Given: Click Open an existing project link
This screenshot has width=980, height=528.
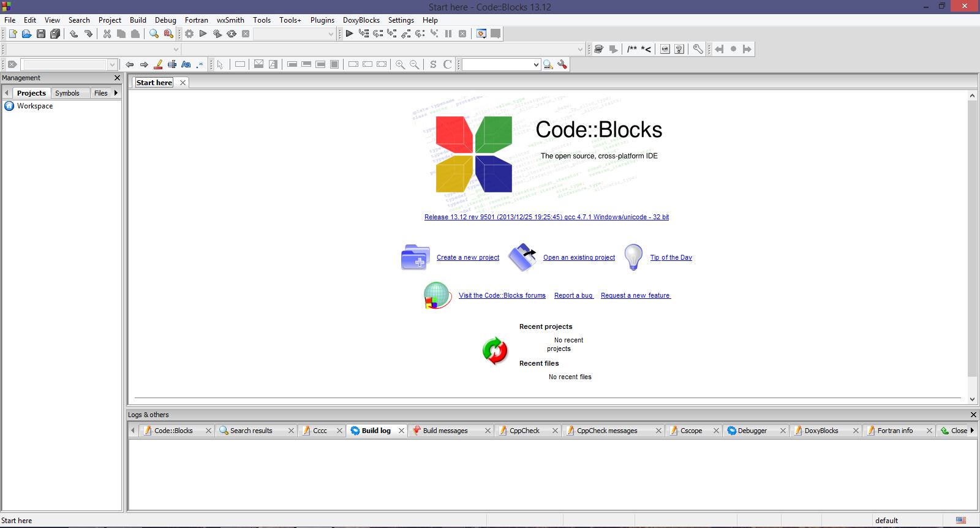Looking at the screenshot, I should pyautogui.click(x=579, y=257).
